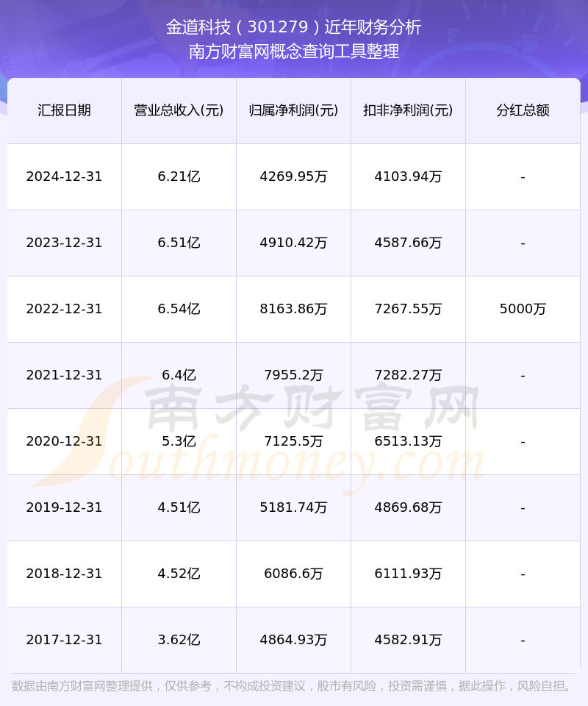This screenshot has width=588, height=706.
Task: Select the 4269.95万 net profit cell
Action: [293, 176]
